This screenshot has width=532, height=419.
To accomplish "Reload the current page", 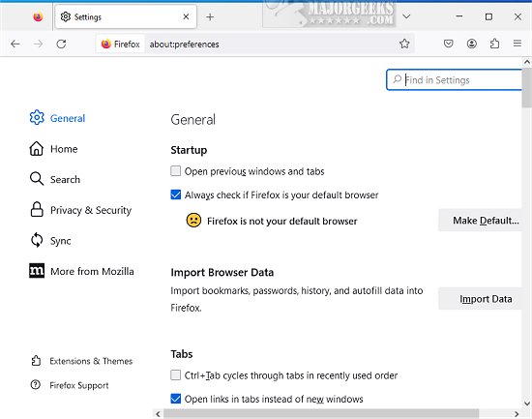I will click(x=61, y=44).
